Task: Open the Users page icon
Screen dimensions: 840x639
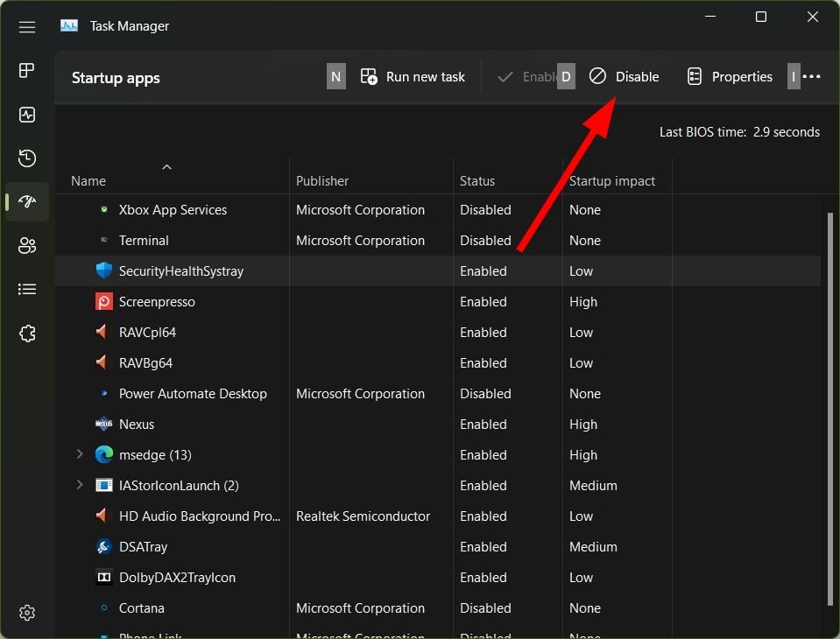Action: pos(27,246)
